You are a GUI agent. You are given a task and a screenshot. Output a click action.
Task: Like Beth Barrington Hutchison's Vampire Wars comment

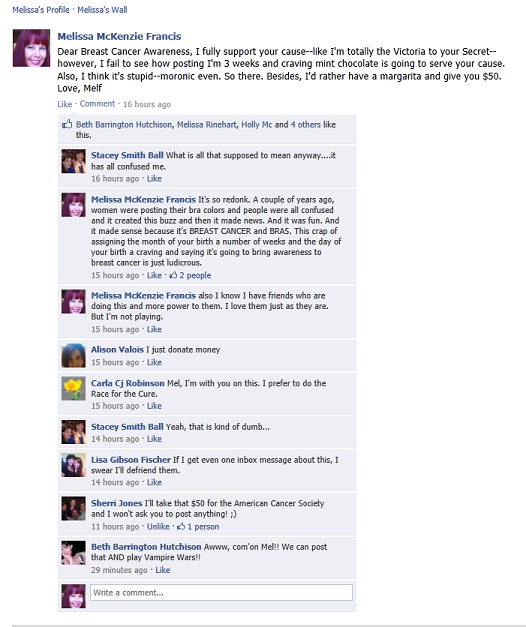162,570
